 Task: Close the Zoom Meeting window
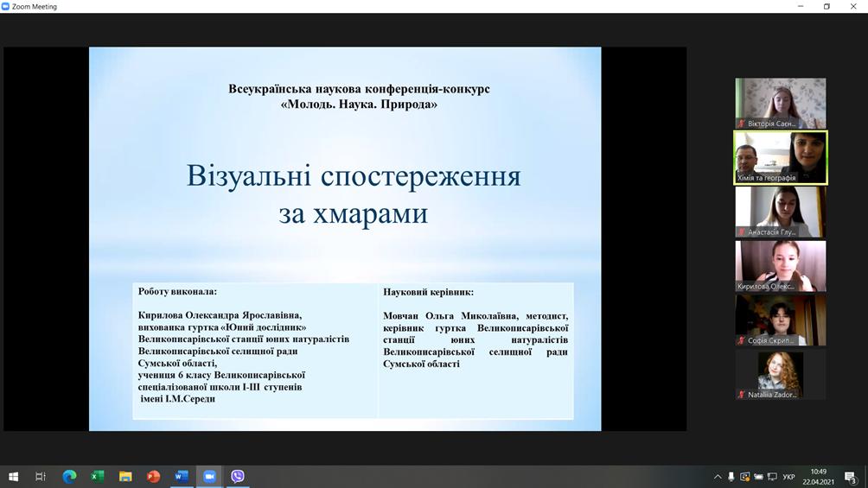click(853, 7)
